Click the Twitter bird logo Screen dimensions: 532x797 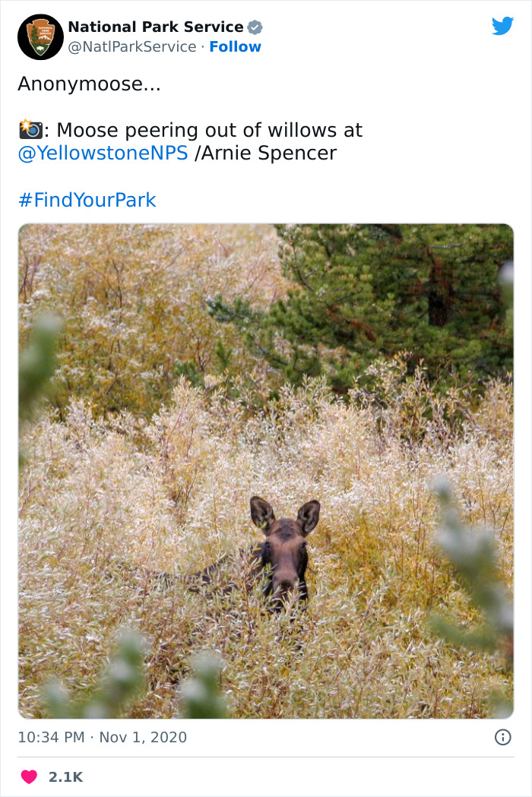click(x=503, y=25)
